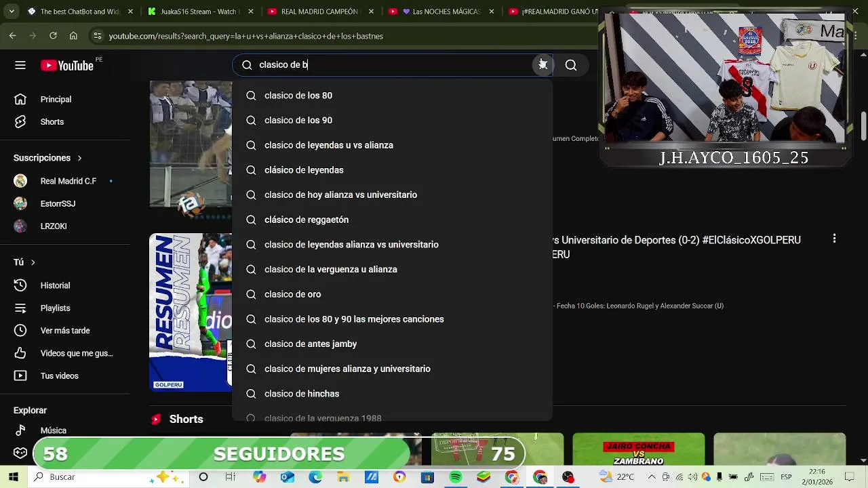Screen dimensions: 868x488
Task: Clear the search box text
Action: [x=542, y=64]
